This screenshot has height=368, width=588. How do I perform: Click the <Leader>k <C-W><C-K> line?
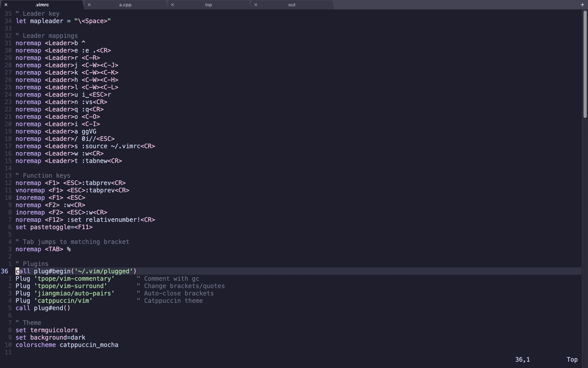click(67, 73)
